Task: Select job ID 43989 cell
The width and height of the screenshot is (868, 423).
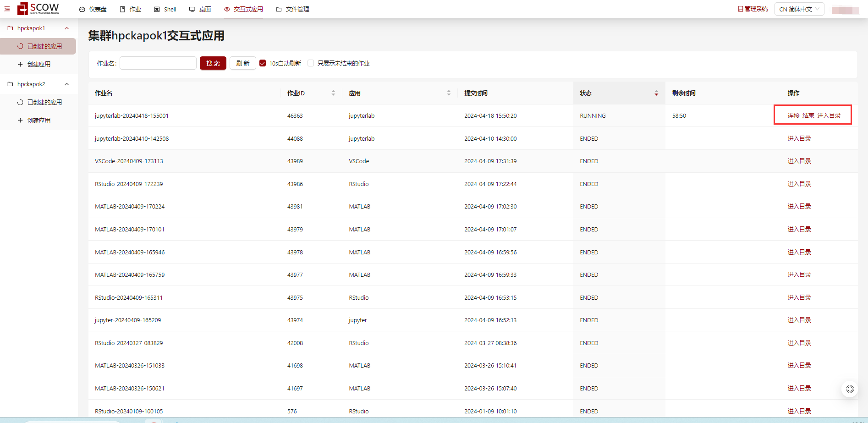Action: pos(295,161)
